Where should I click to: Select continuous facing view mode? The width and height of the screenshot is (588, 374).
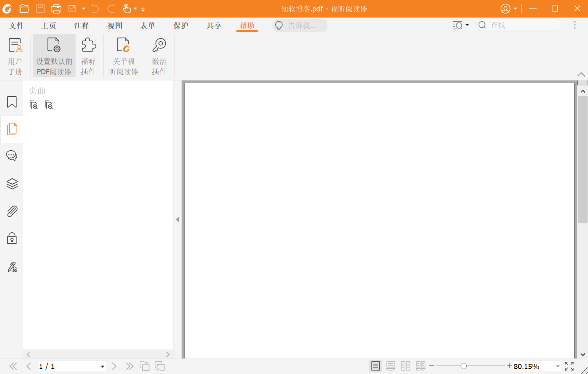[x=421, y=366]
